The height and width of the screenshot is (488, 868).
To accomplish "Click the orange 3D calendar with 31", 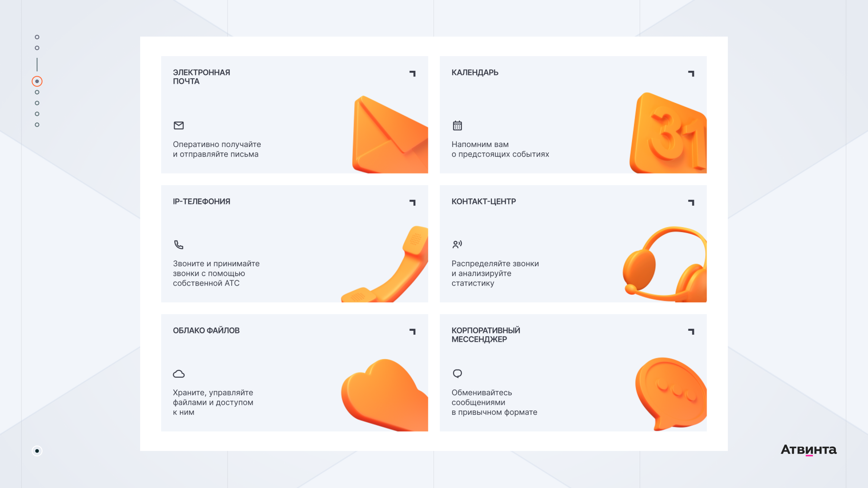I will click(668, 133).
